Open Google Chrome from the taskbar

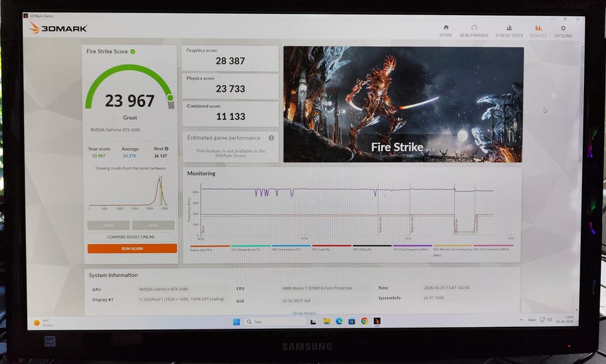[364, 320]
